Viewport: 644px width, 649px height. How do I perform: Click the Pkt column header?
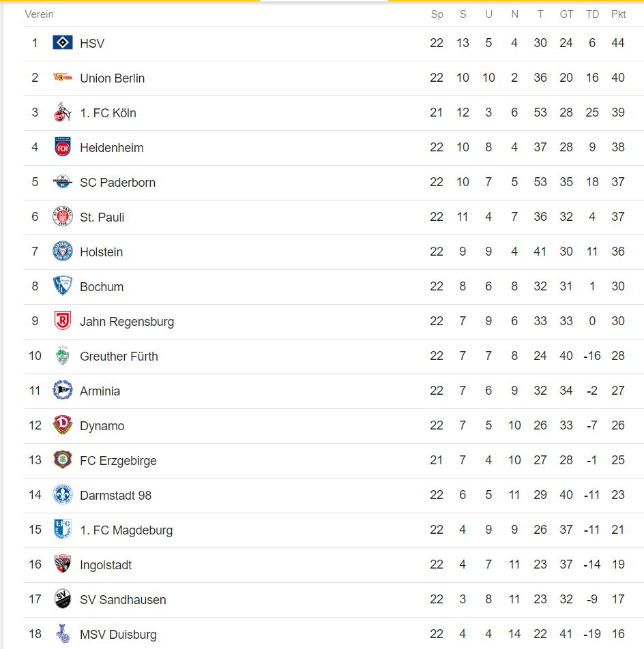pyautogui.click(x=618, y=14)
